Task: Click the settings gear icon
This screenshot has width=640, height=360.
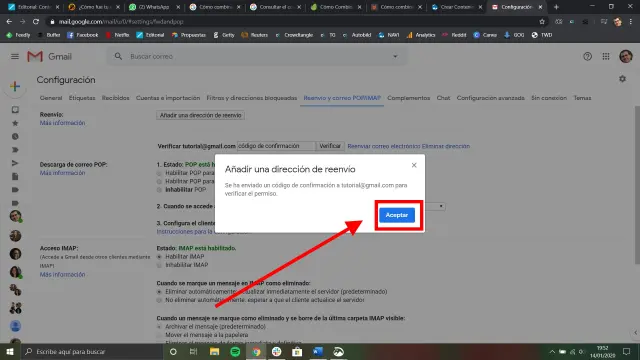Action: [x=622, y=79]
